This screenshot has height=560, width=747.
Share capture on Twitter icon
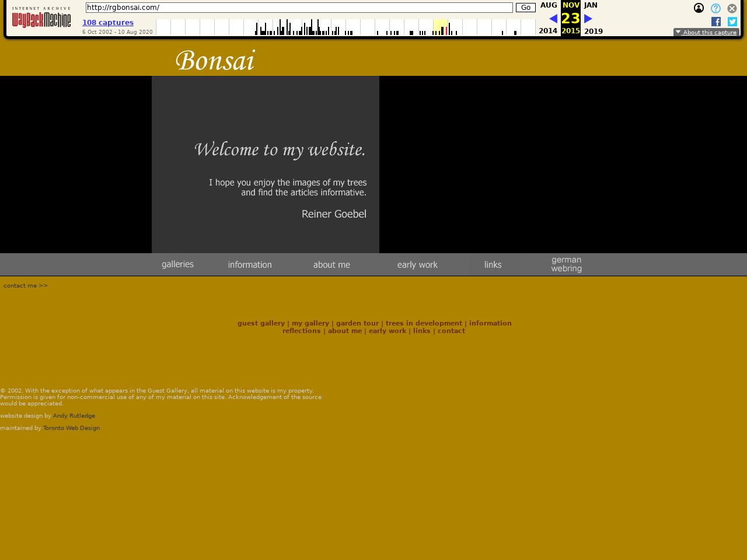click(732, 22)
